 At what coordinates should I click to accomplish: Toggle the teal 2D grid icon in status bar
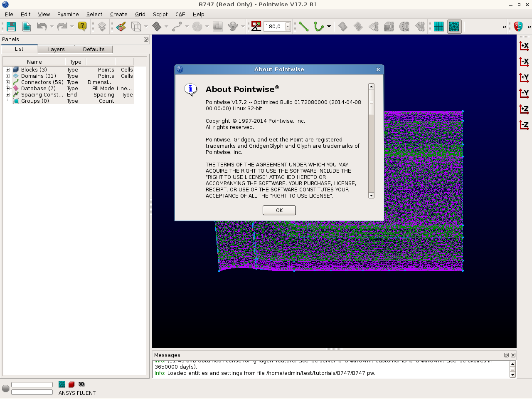62,384
